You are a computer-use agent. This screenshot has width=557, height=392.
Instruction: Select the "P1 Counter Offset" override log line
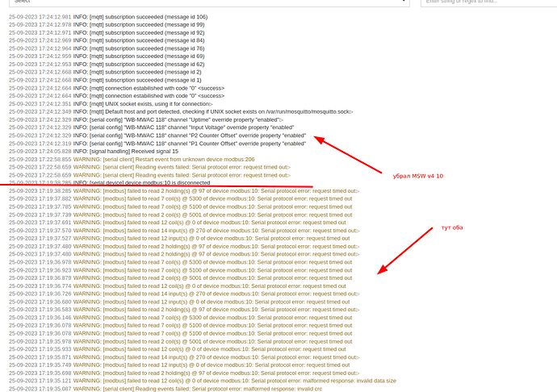pyautogui.click(x=157, y=144)
